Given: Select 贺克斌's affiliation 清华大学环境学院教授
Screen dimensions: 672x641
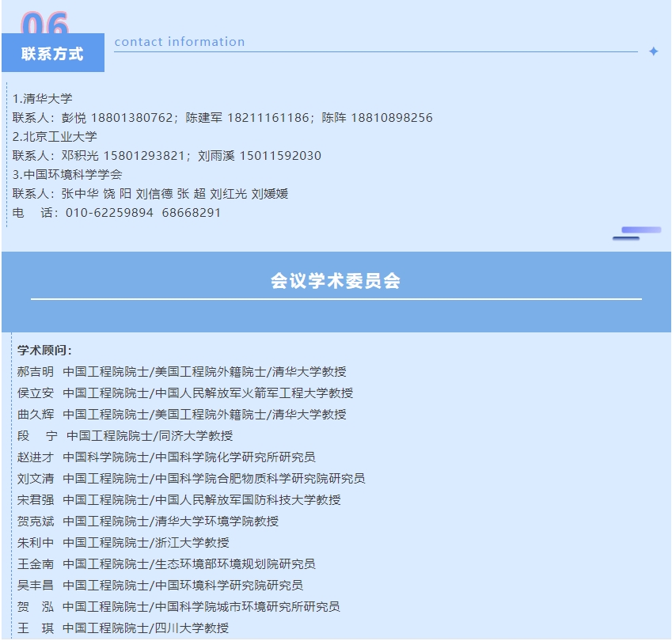Looking at the screenshot, I should coord(216,521).
